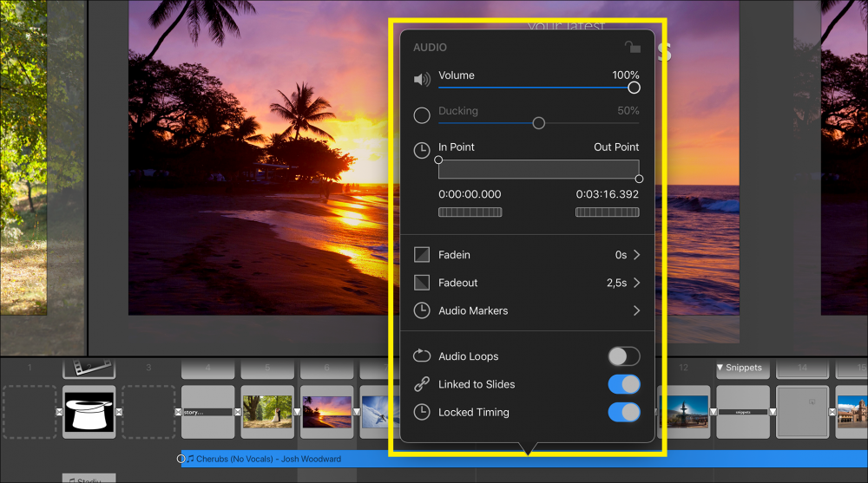Click transition marker after fountain slide
The width and height of the screenshot is (868, 483).
(713, 412)
